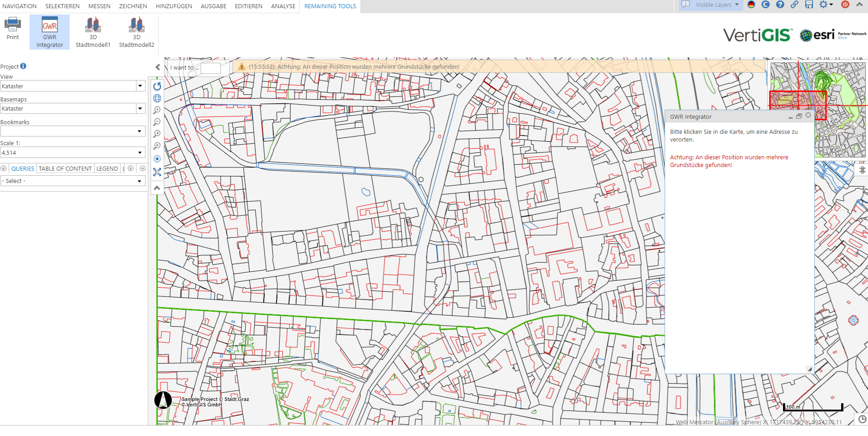This screenshot has height=436, width=868.
Task: Open the Scale dropdown showing 4,514
Action: (x=140, y=152)
